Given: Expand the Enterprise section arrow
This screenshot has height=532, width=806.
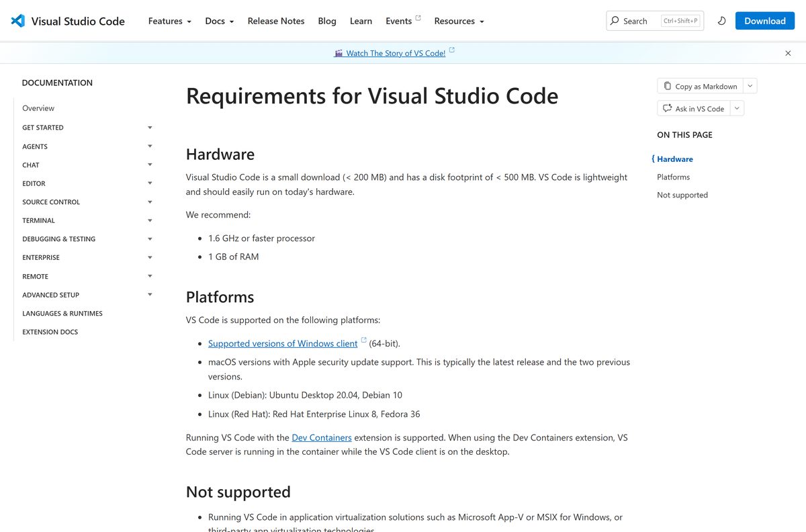Looking at the screenshot, I should tap(150, 257).
